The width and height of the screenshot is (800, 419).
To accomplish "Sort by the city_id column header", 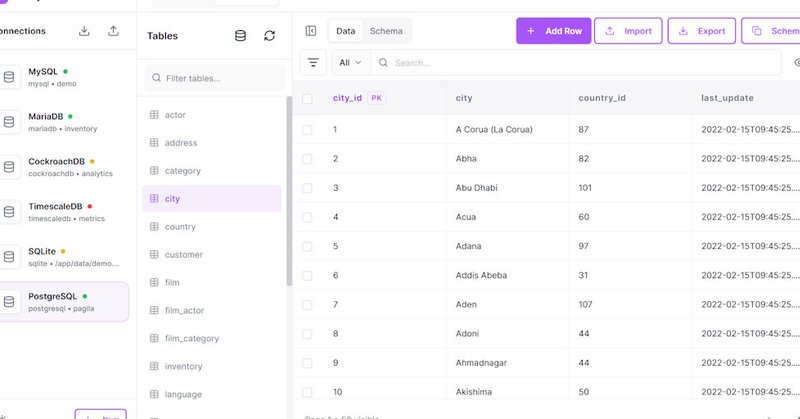I will 347,98.
